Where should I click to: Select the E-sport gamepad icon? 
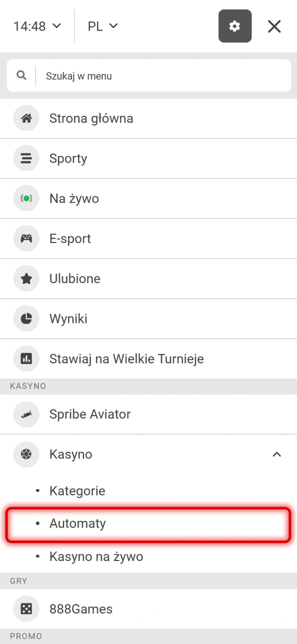tap(26, 238)
